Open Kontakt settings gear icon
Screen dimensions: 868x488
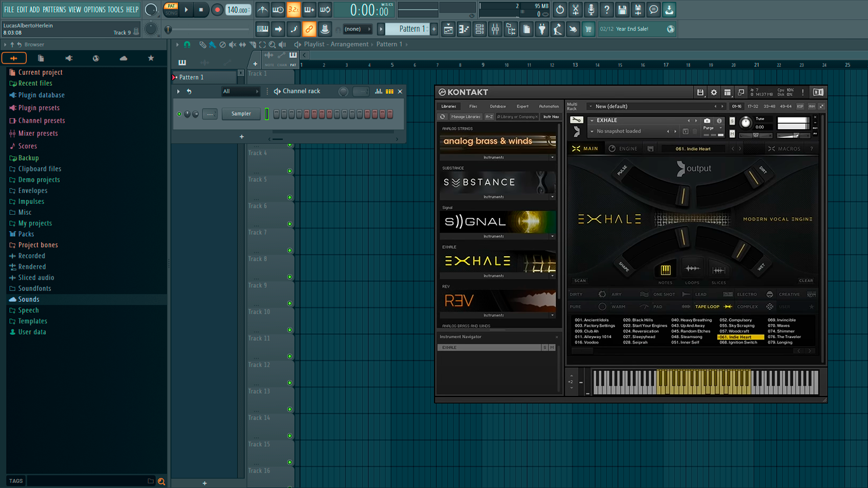(x=714, y=93)
